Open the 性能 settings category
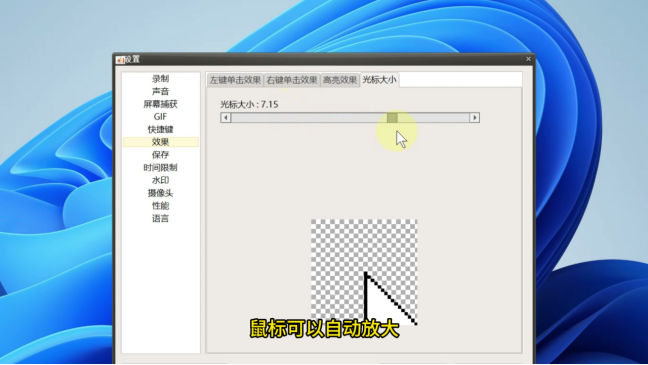Screen dimensions: 648x365 click(160, 206)
